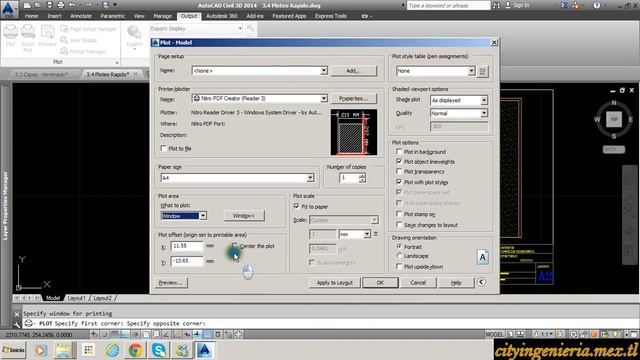Open Google Chrome from the taskbar

click(136, 350)
